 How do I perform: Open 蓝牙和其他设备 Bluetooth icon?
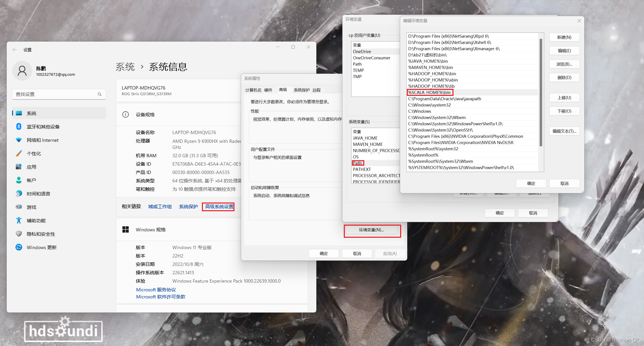tap(19, 126)
